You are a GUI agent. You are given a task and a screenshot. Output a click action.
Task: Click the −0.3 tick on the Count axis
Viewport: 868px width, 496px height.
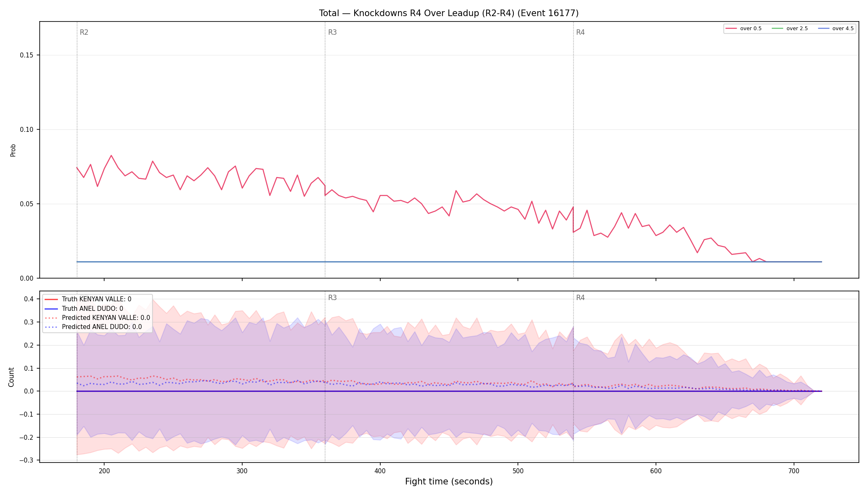tap(26, 460)
